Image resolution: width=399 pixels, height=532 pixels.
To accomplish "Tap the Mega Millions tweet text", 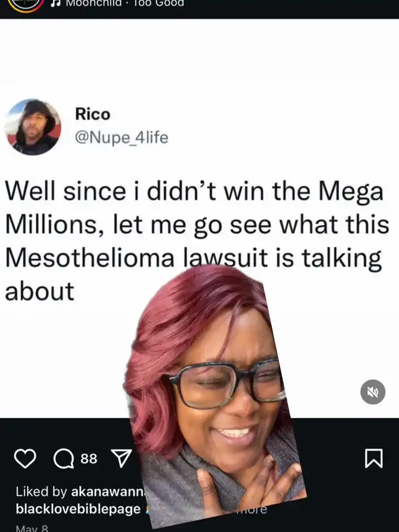I will click(x=197, y=241).
